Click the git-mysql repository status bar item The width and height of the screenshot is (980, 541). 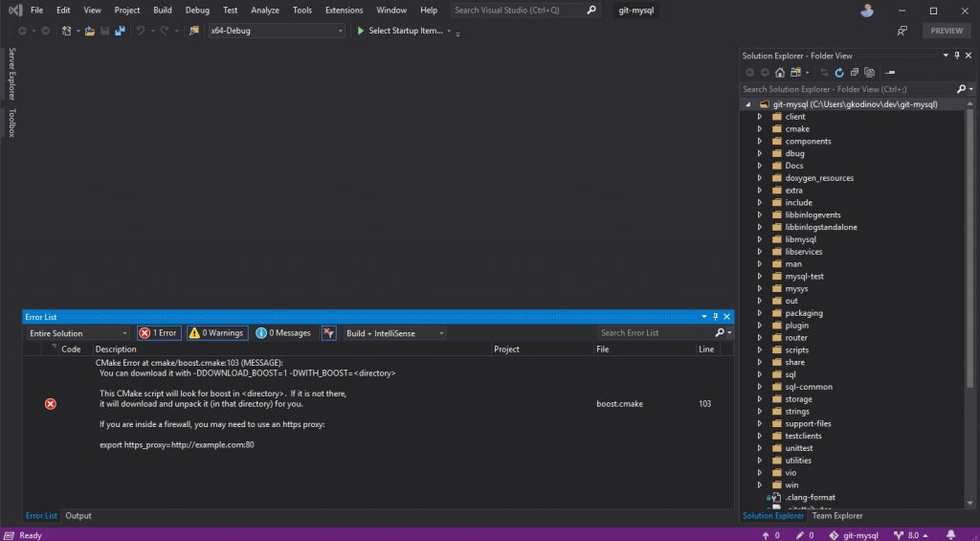[x=854, y=535]
